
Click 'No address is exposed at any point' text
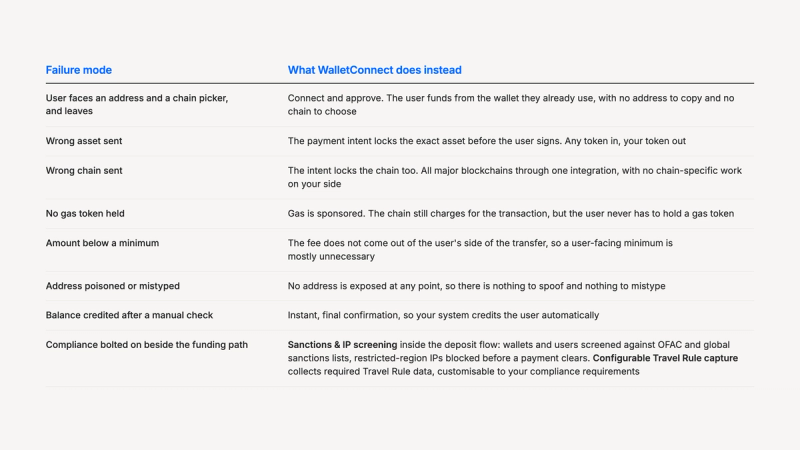coord(364,286)
